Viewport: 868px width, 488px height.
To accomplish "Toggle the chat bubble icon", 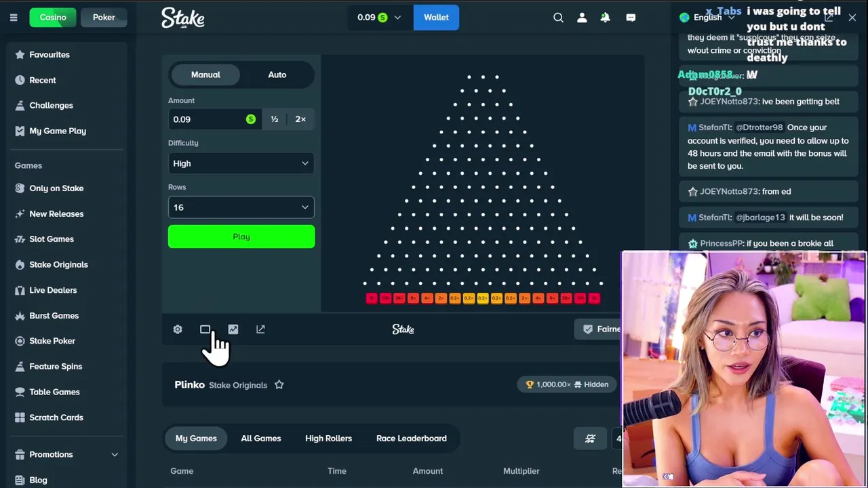I will point(631,18).
